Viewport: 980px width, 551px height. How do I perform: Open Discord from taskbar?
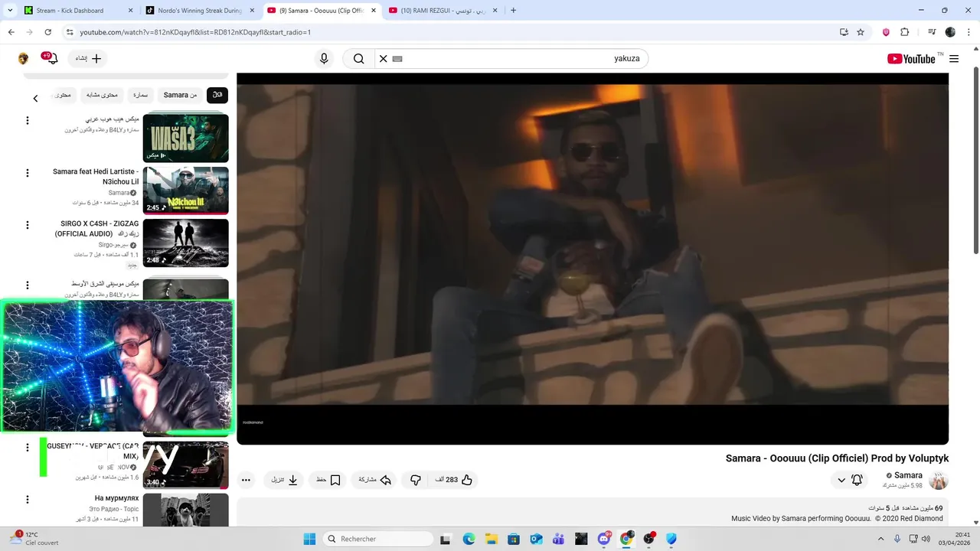(604, 539)
